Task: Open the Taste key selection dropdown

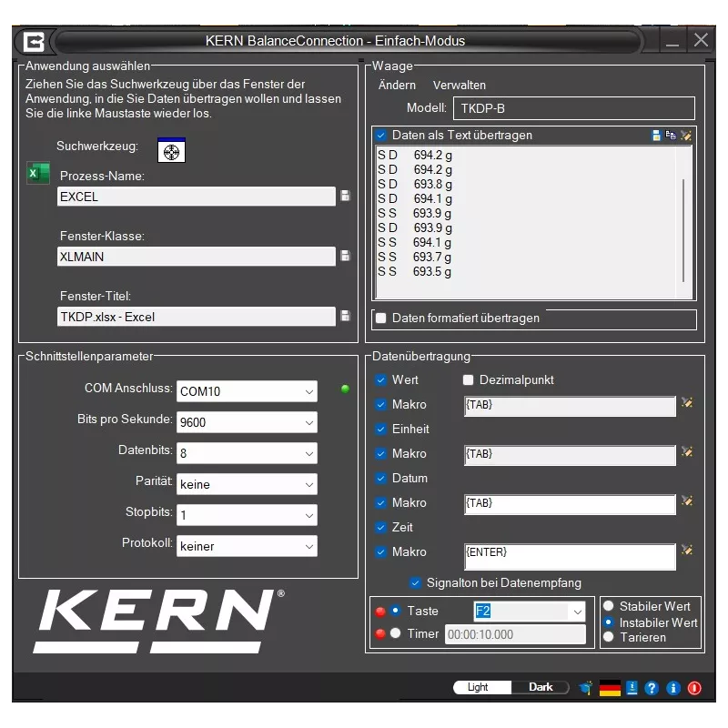Action: point(576,611)
